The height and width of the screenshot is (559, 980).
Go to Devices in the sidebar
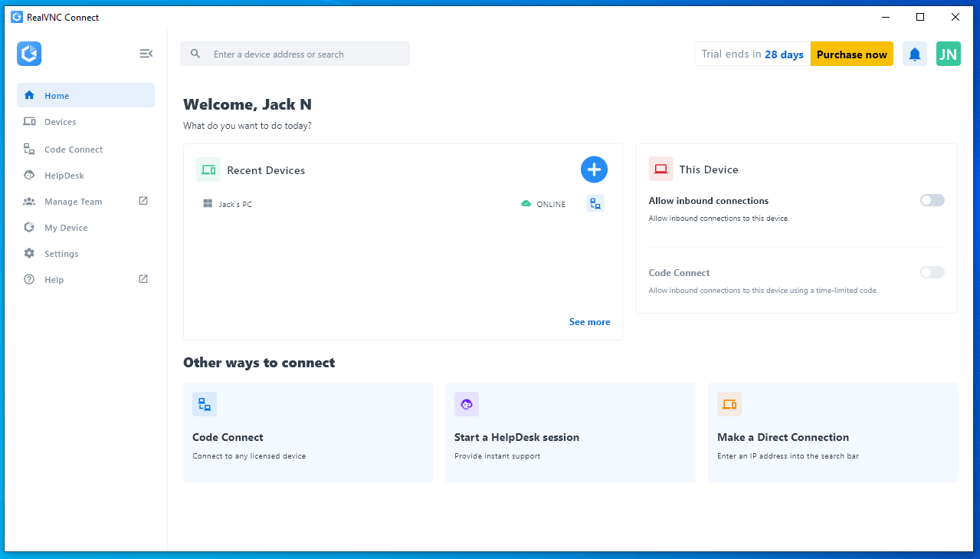tap(86, 122)
